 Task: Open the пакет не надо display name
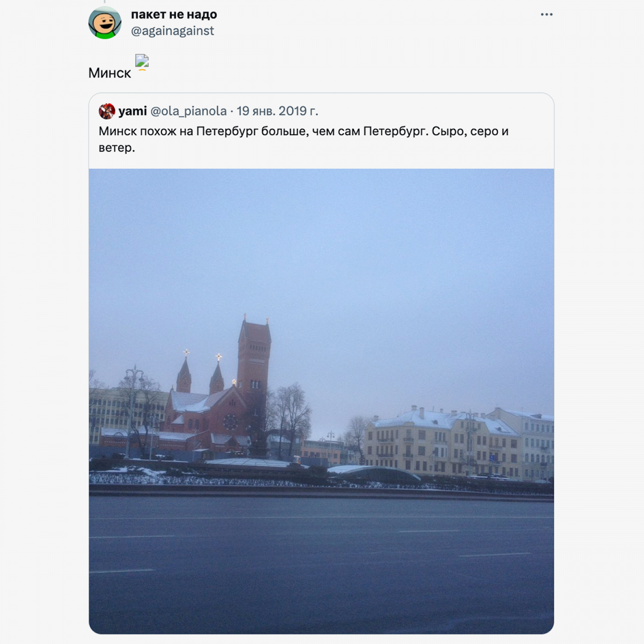174,15
